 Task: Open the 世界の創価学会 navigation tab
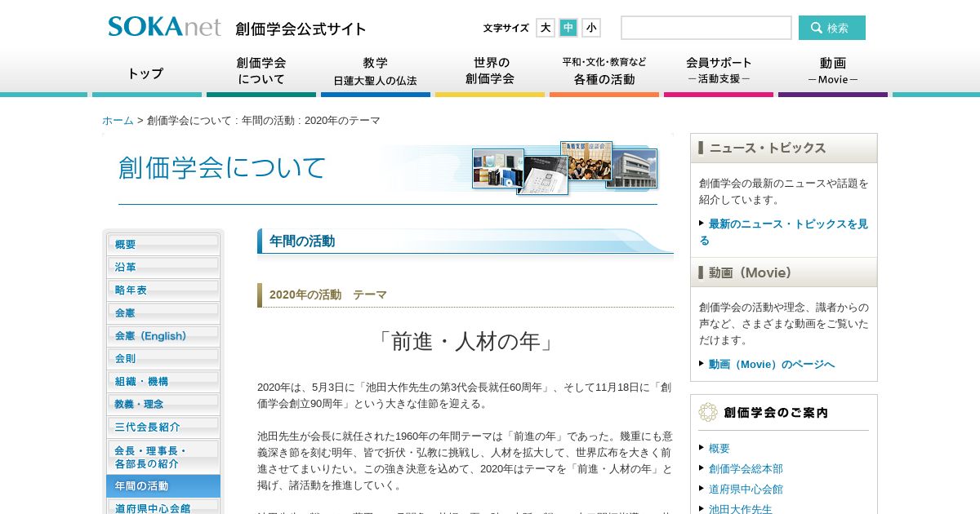pyautogui.click(x=490, y=73)
